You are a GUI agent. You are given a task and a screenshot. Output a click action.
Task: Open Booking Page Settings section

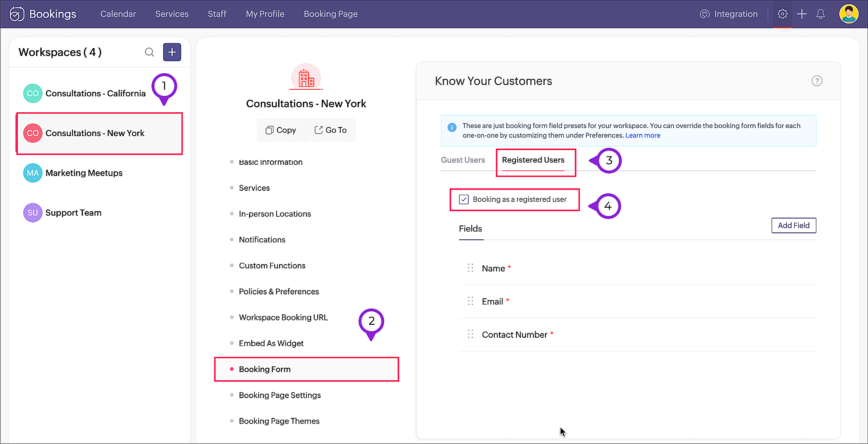tap(279, 395)
